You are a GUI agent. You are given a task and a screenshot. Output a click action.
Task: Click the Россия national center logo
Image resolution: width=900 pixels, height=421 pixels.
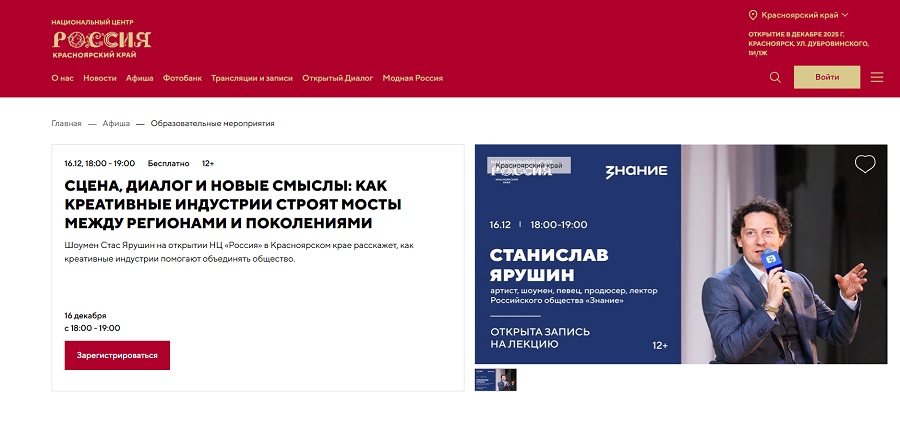pos(101,39)
